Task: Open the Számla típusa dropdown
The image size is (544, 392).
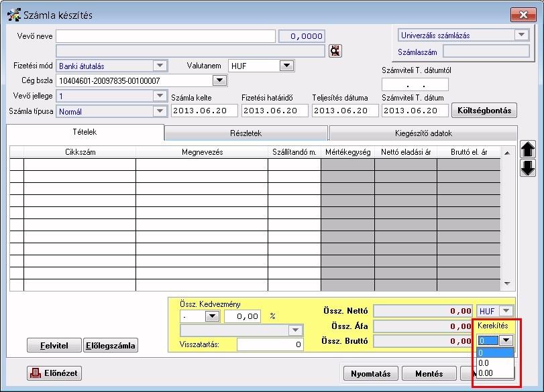Action: click(160, 111)
